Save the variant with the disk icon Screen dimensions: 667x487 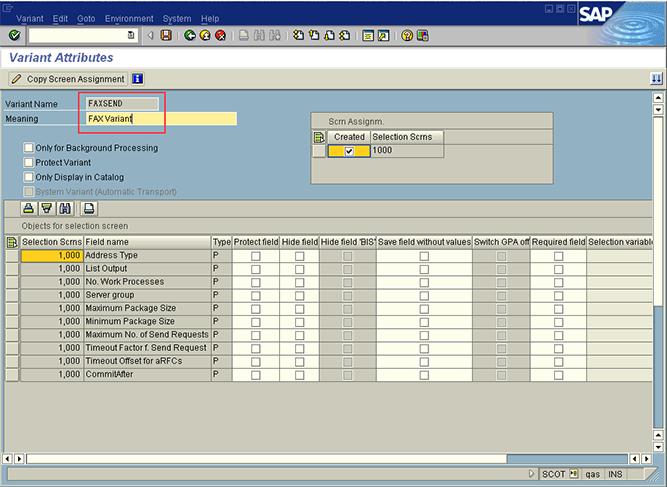coord(166,35)
